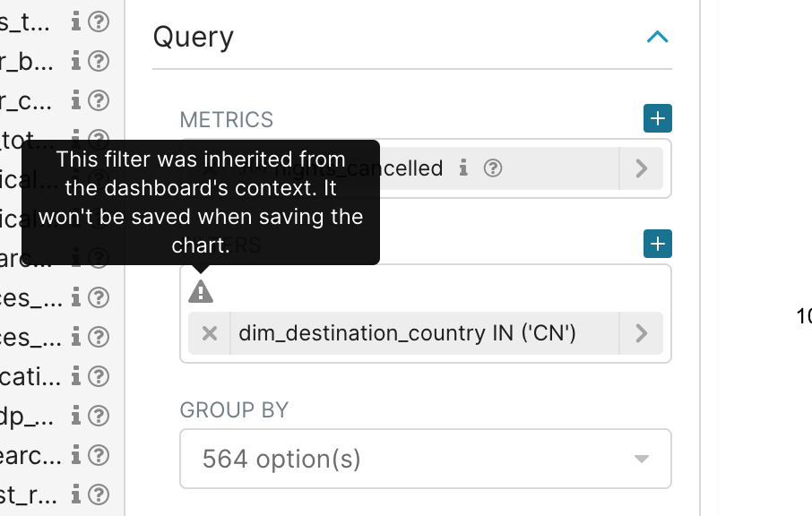The image size is (812, 516).
Task: Click the 'cancelled' metric label
Action: point(404,168)
